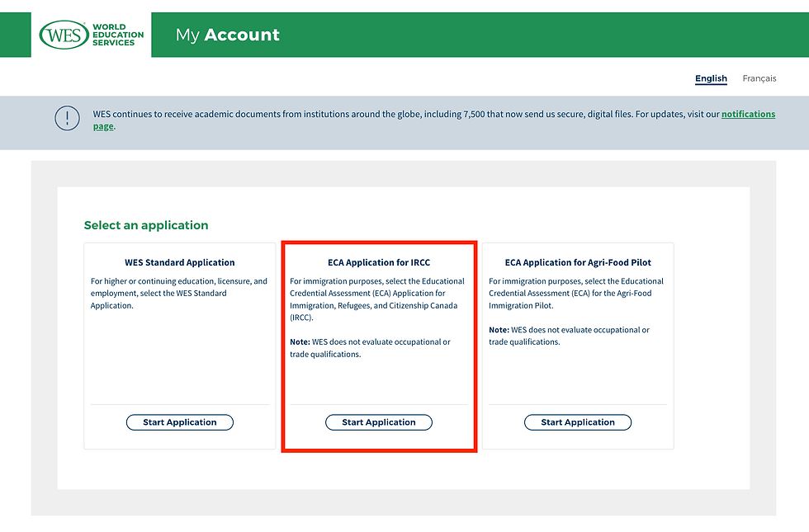Select the ECA Application for IRCC title
Viewport: 809px width, 532px height.
point(379,263)
